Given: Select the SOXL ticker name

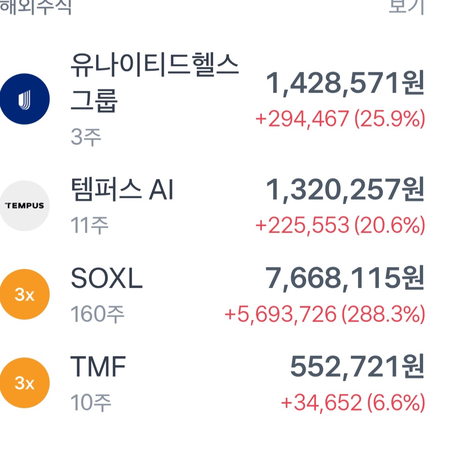Looking at the screenshot, I should (107, 278).
